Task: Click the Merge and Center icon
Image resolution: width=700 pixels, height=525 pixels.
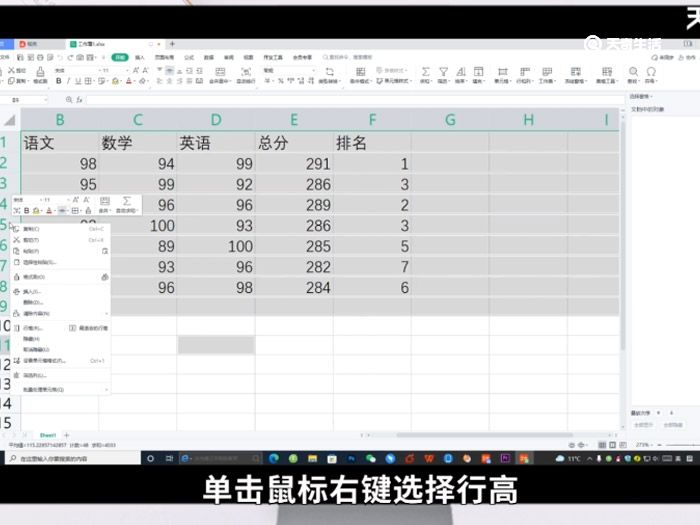Action: pos(220,72)
